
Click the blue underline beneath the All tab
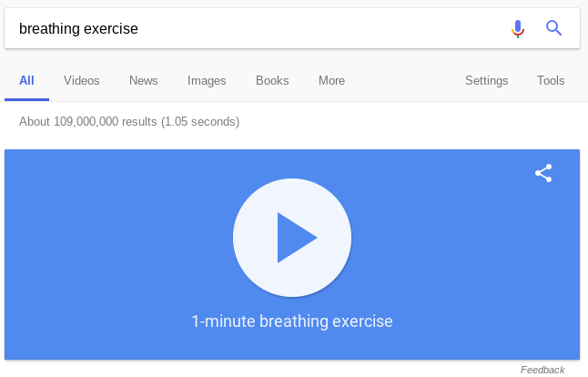(26, 99)
